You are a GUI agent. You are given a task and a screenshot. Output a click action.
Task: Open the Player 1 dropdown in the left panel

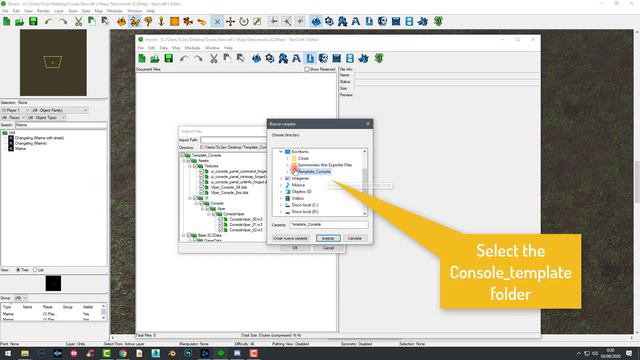[15, 110]
